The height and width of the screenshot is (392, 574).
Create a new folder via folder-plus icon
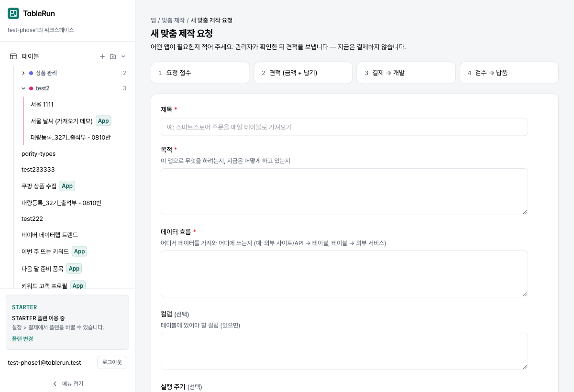click(x=113, y=56)
